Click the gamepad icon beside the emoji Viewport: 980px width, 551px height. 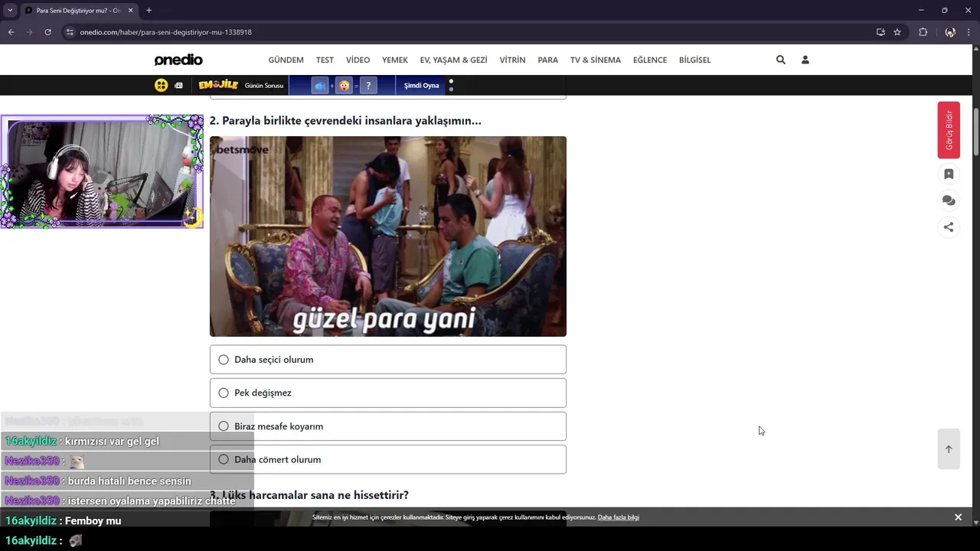(178, 85)
